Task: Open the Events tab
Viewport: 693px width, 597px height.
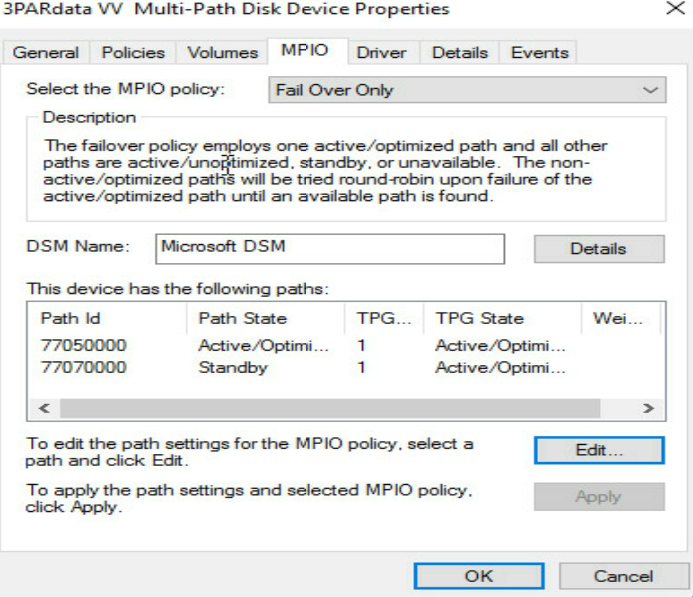Action: click(x=540, y=53)
